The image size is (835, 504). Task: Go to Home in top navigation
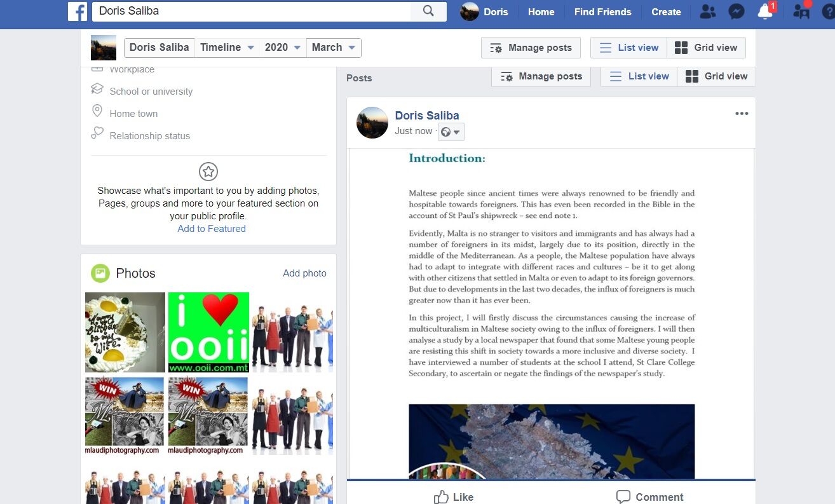[541, 11]
